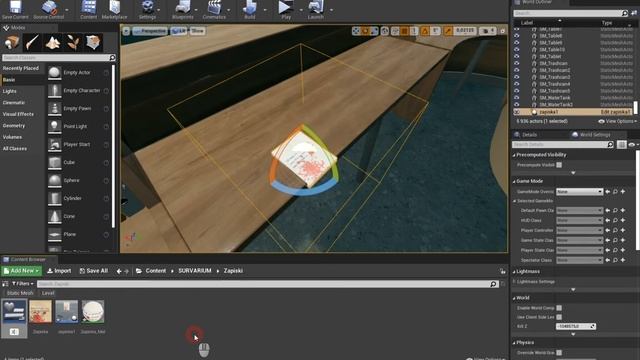This screenshot has height=360, width=640.
Task: Toggle Override World Gravity checkbox
Action: coord(559,353)
